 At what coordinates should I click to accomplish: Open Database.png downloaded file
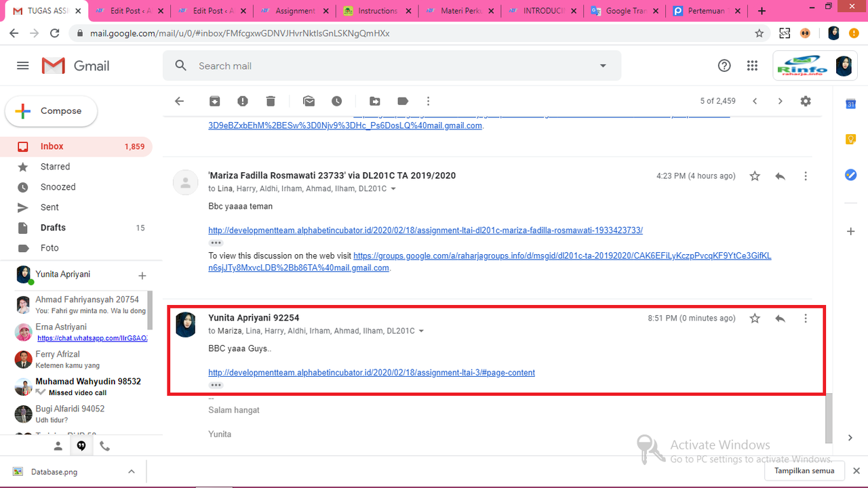coord(54,472)
